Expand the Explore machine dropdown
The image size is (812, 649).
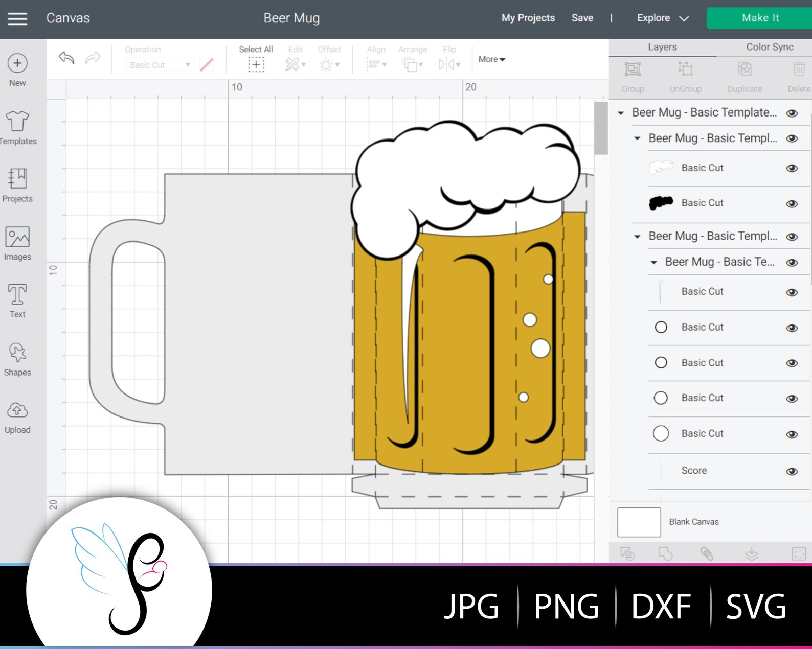[663, 18]
